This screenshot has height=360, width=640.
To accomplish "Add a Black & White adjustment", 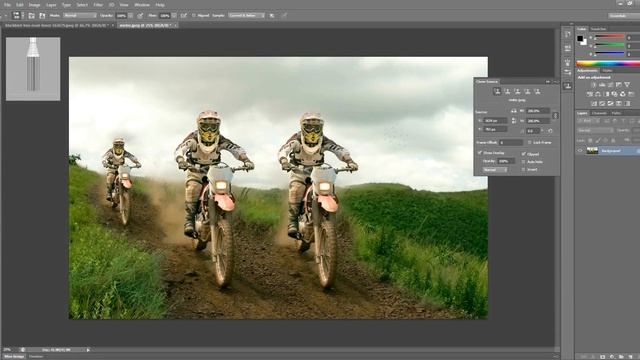I will (x=606, y=94).
